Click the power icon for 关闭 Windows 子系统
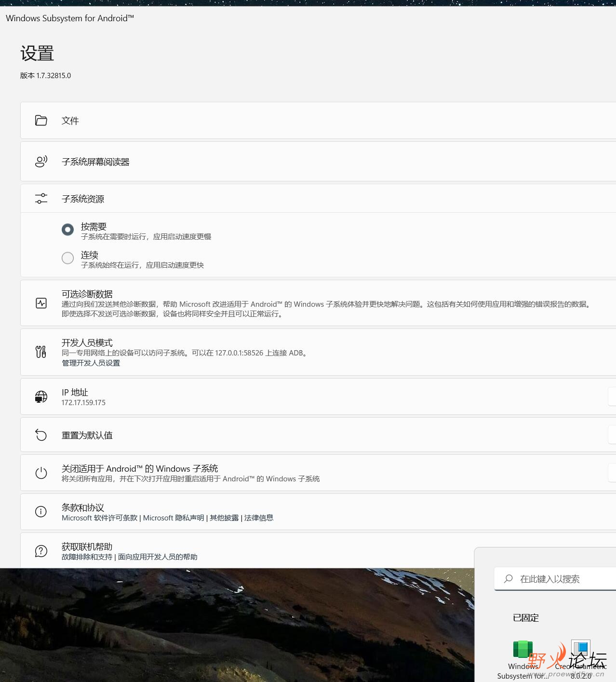The image size is (616, 682). coord(41,473)
